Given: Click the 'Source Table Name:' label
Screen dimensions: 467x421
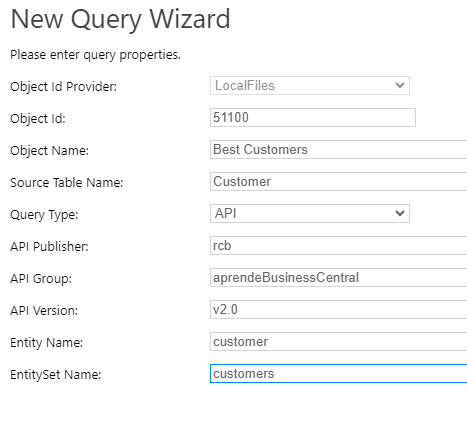Looking at the screenshot, I should coord(66,183).
